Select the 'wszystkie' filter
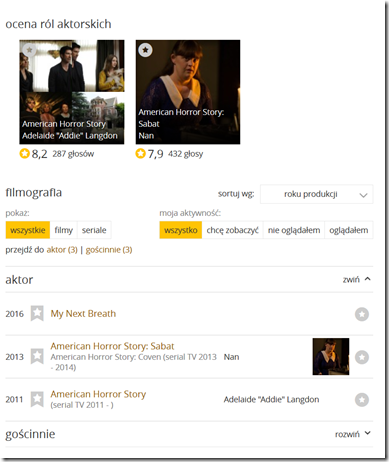Screen dimensions: 389x462 click(x=28, y=230)
